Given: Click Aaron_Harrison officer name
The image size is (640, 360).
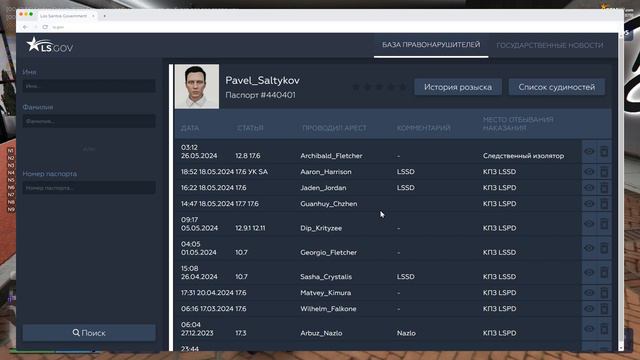Looking at the screenshot, I should click(x=326, y=172).
